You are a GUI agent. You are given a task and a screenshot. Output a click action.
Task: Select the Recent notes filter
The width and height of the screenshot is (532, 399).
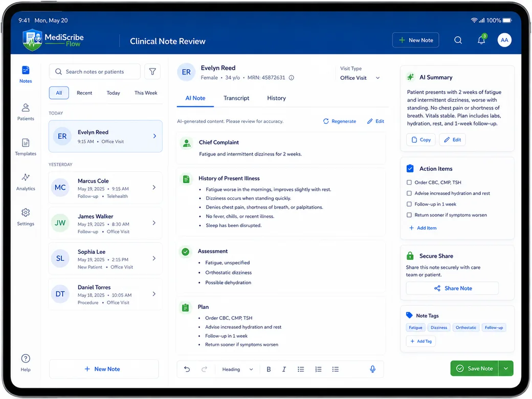[84, 93]
